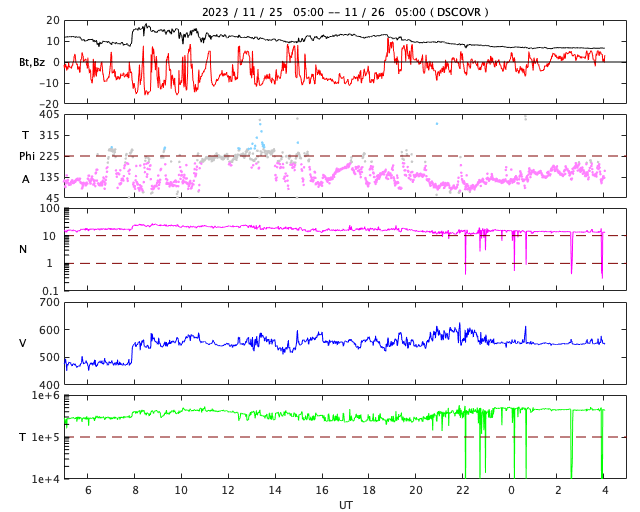
Task: Click the '4' hour tick on the UT axis
Action: [605, 490]
